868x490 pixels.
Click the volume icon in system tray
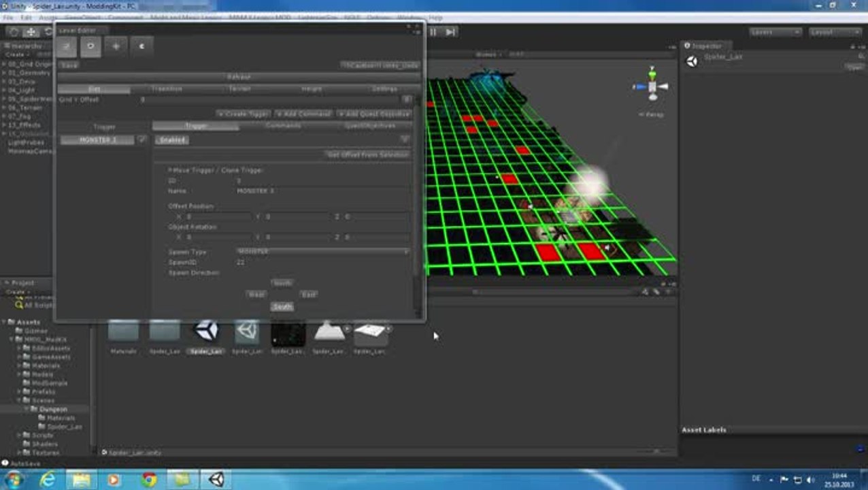(x=810, y=480)
